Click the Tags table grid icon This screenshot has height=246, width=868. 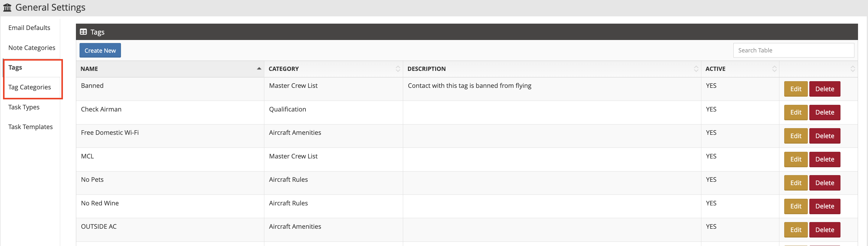(83, 32)
